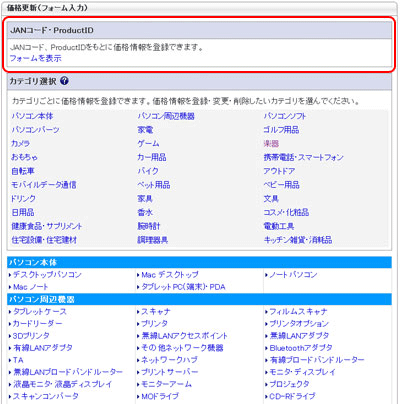Choose the スキャナ subcategory
The image size is (400, 404).
156,312
